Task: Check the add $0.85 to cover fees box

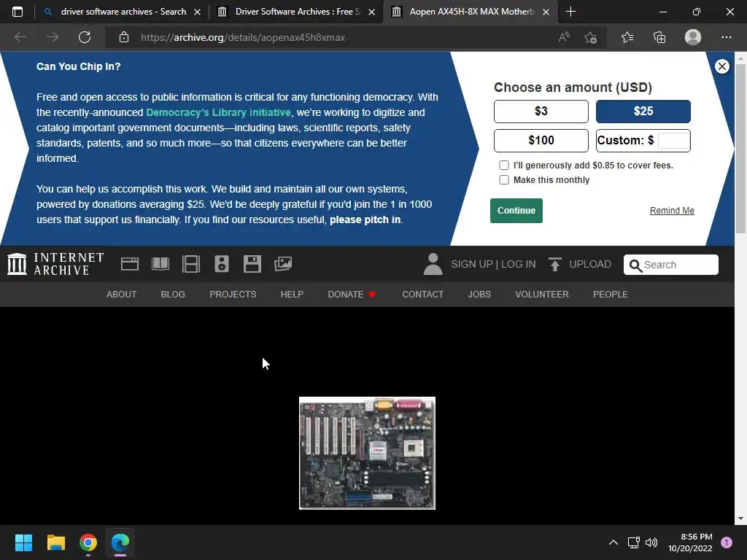Action: (503, 166)
